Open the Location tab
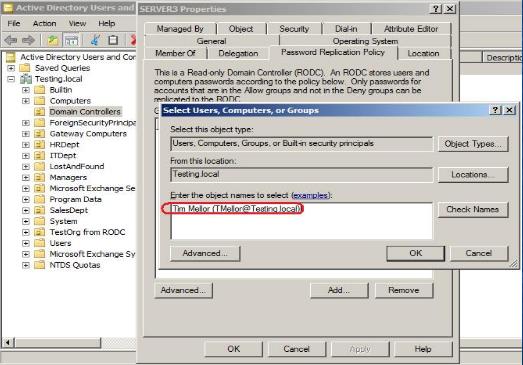523x365 pixels. (423, 53)
